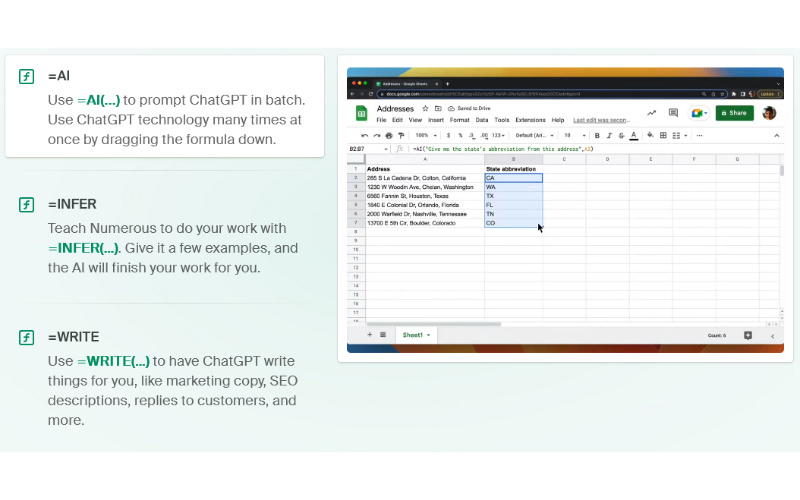Open the Default (Arial) font dropdown
800x500 pixels.
534,136
